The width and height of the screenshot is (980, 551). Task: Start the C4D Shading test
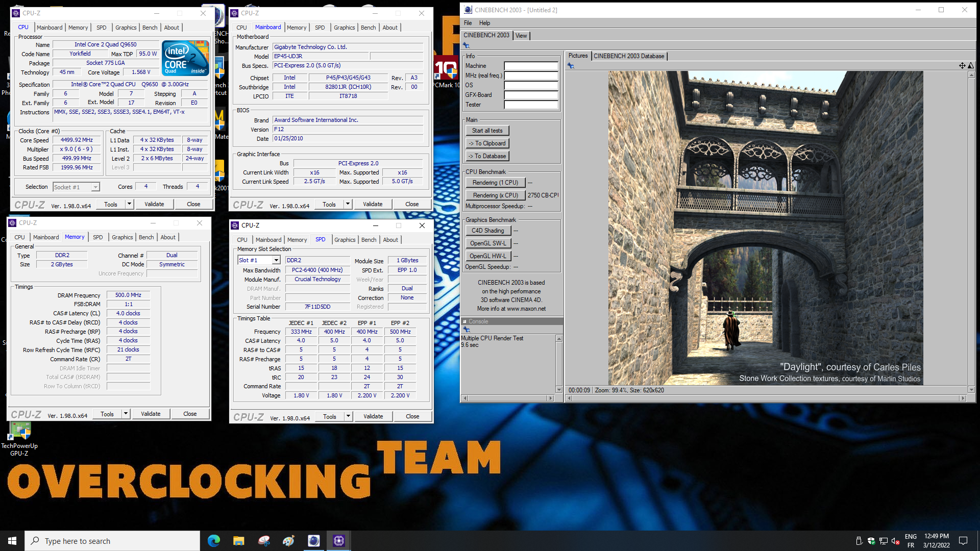click(487, 231)
